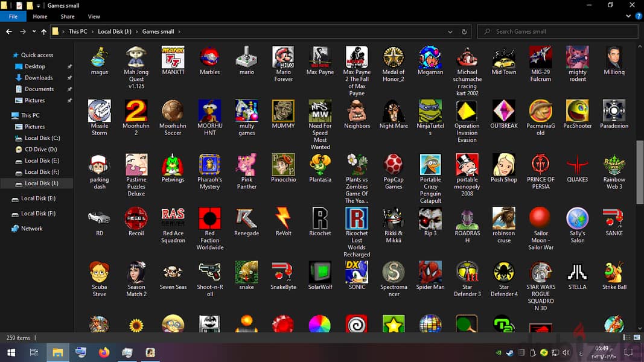The image size is (644, 362).
Task: Switch to the Home ribbon tab
Action: point(40,16)
